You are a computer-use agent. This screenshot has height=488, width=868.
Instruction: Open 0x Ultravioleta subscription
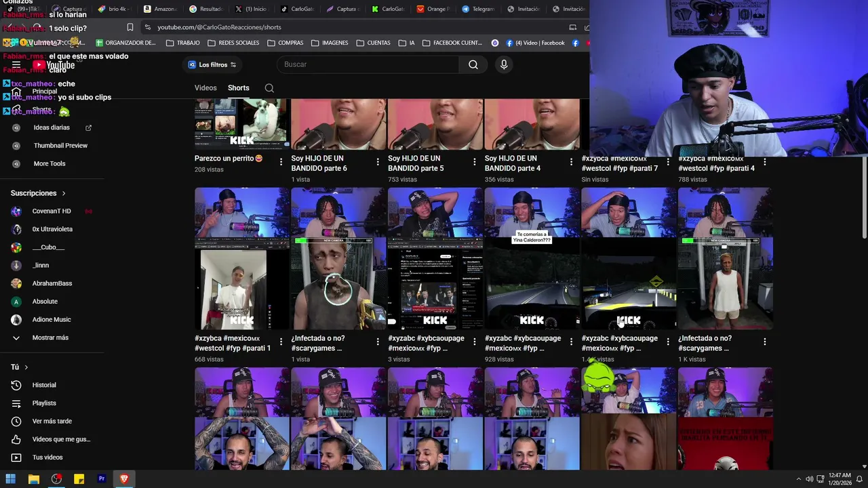[x=52, y=229]
